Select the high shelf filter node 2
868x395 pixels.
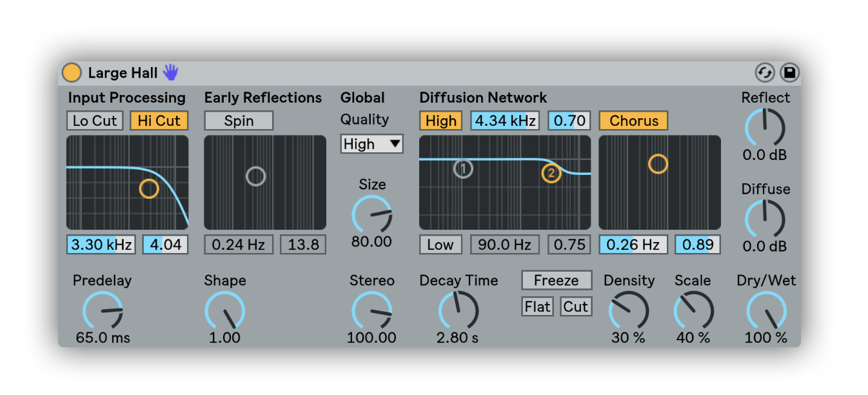(x=551, y=173)
